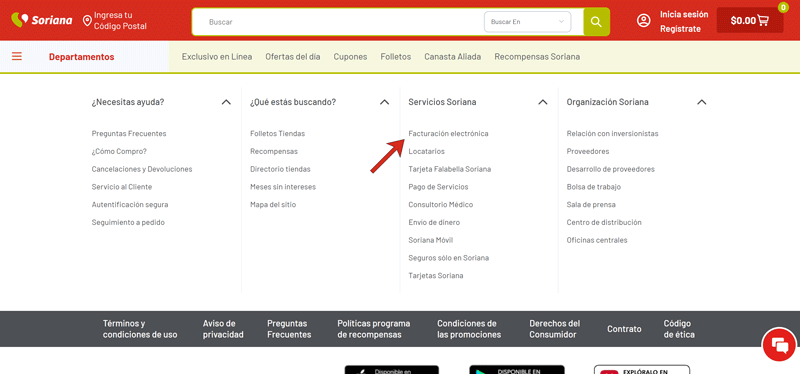The width and height of the screenshot is (800, 374).
Task: Open Ofertas del día
Action: click(293, 57)
